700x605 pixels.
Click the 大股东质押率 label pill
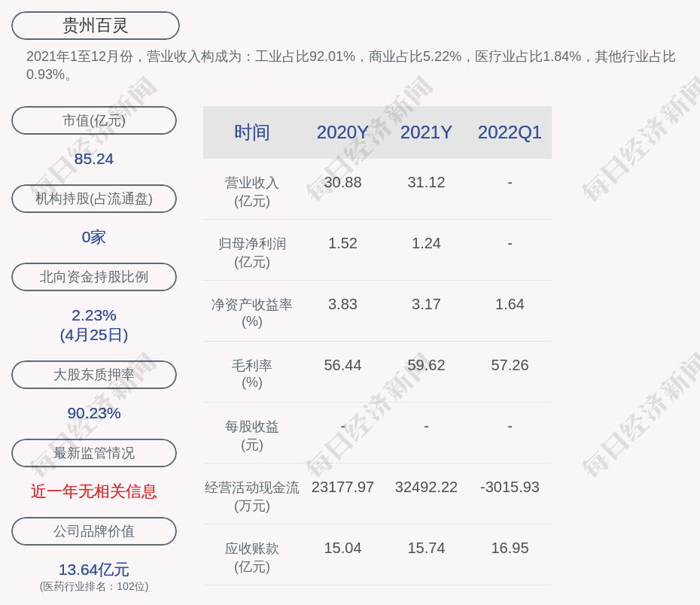(x=94, y=374)
